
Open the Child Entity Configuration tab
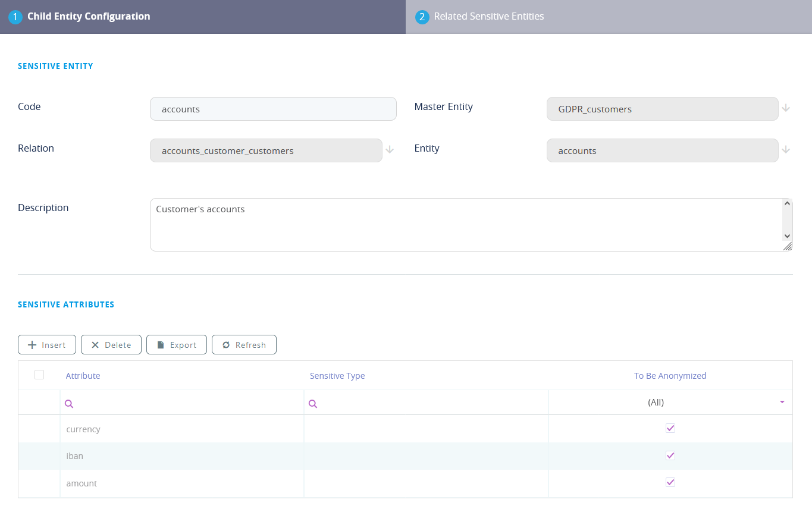point(89,17)
